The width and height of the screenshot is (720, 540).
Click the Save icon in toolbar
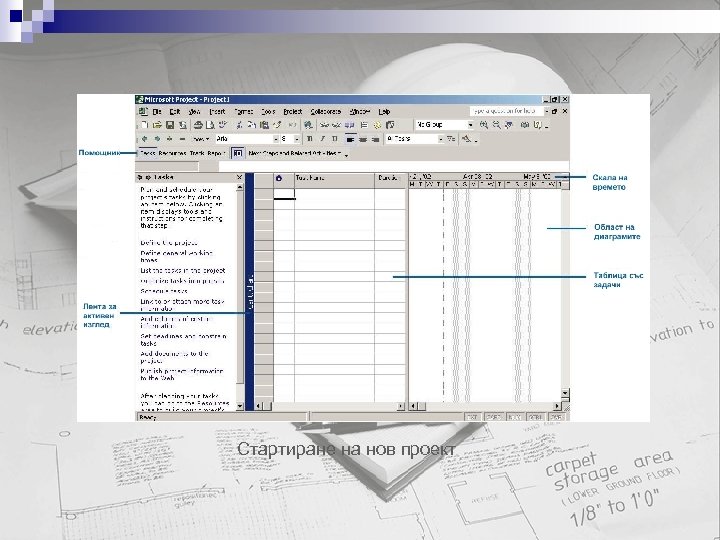click(x=169, y=125)
